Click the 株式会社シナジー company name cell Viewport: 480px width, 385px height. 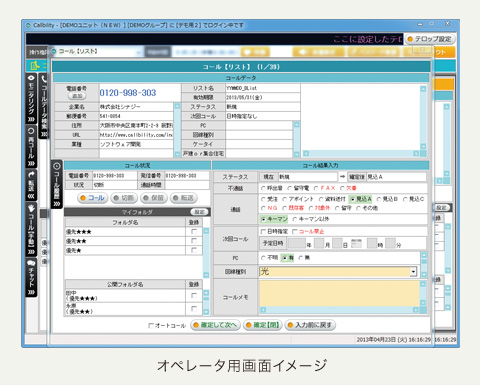coord(136,107)
